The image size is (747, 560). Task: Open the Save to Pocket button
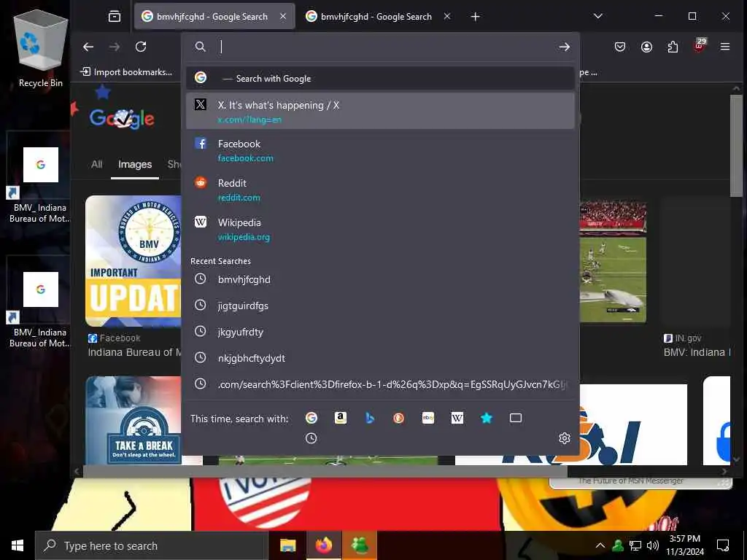coord(620,47)
